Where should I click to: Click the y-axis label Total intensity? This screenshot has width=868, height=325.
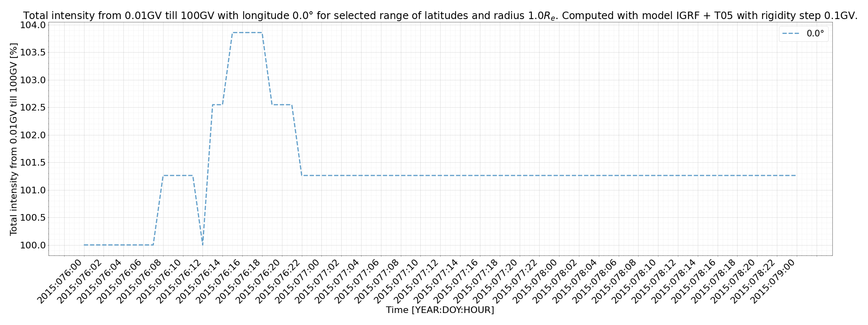14,139
